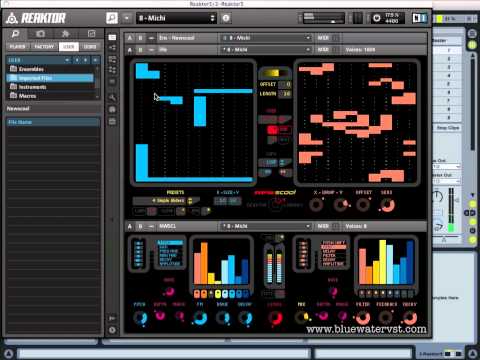Click the briefcase icon in vertical toolbar

pyautogui.click(x=112, y=122)
